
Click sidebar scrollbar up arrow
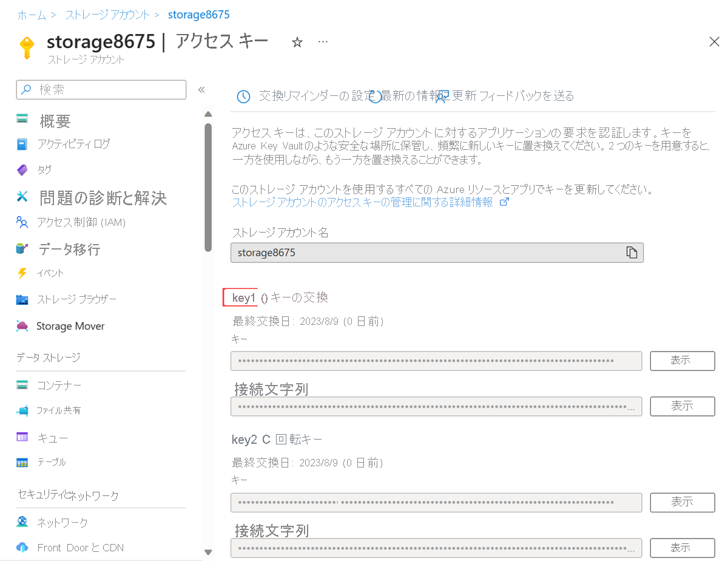point(208,114)
